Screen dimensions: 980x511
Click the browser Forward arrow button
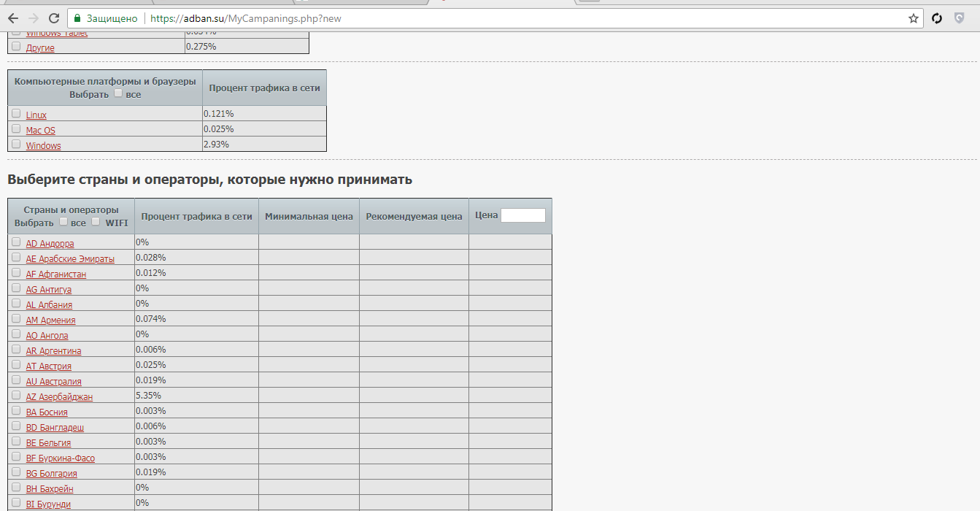pos(33,18)
